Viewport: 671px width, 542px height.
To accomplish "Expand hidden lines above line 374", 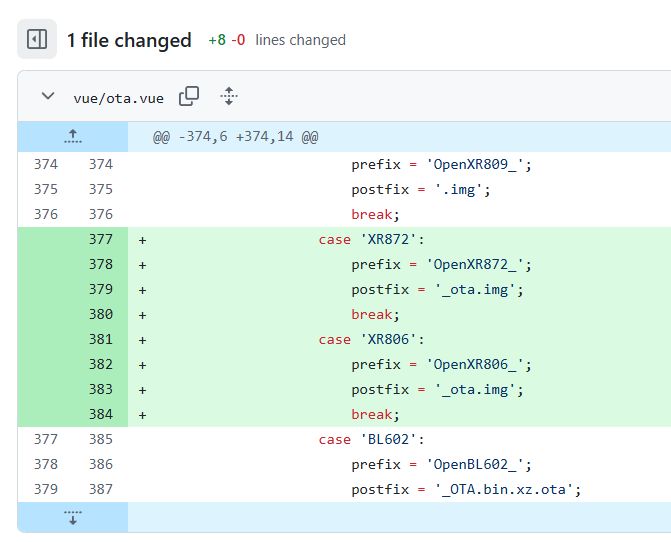I will 73,136.
